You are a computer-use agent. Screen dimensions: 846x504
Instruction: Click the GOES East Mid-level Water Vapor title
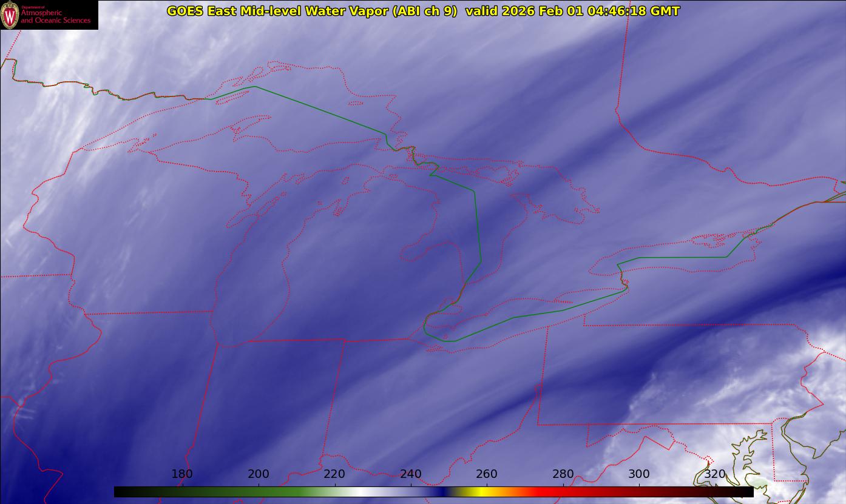pos(311,11)
